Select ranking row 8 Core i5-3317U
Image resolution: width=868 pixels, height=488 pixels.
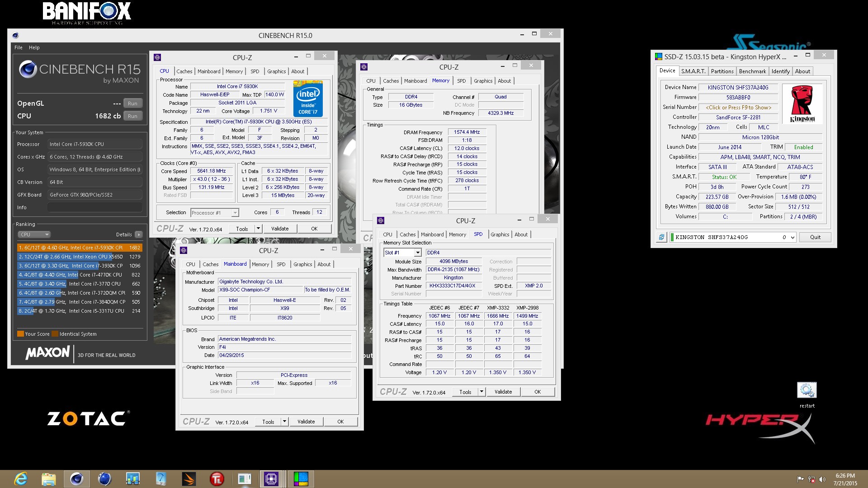[80, 311]
